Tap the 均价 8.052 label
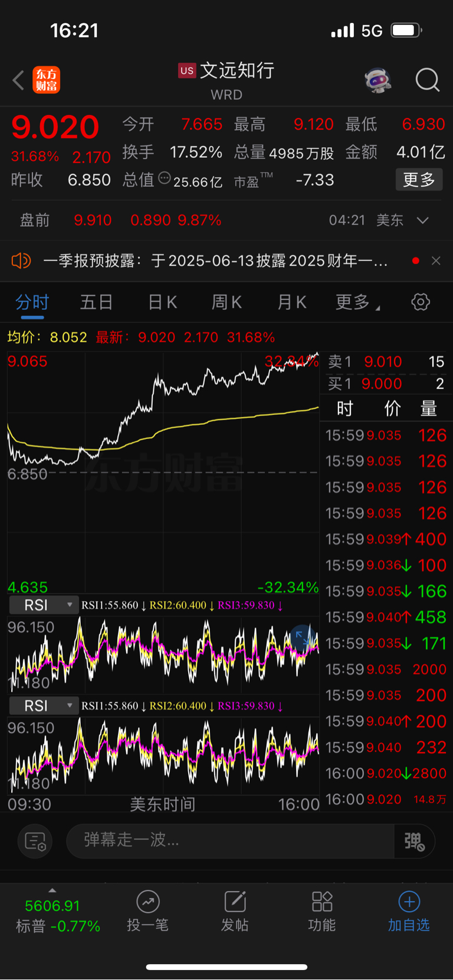The height and width of the screenshot is (980, 453). pyautogui.click(x=47, y=338)
